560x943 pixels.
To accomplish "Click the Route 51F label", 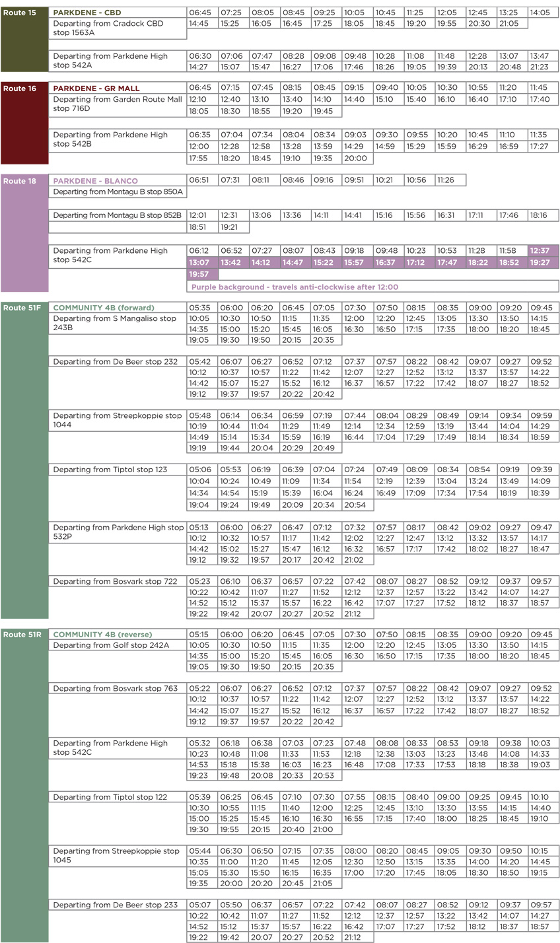I will tap(23, 307).
